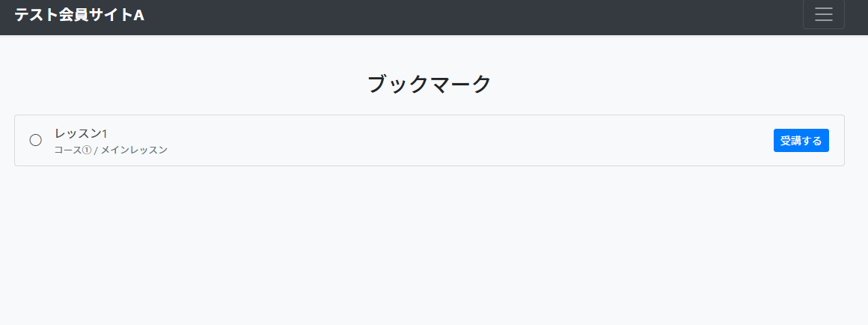This screenshot has height=325, width=868.
Task: Select the コース① / メインレッスン subtitle line
Action: click(x=111, y=150)
